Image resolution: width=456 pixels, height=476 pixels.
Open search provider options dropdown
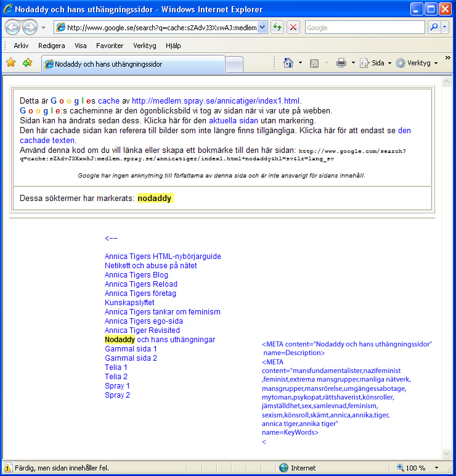pyautogui.click(x=445, y=27)
